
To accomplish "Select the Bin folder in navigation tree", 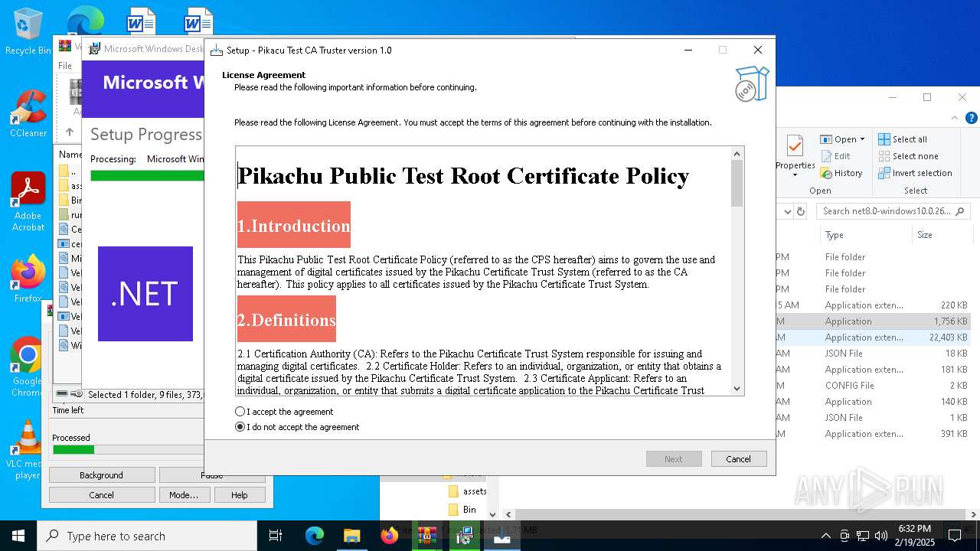I will point(462,510).
